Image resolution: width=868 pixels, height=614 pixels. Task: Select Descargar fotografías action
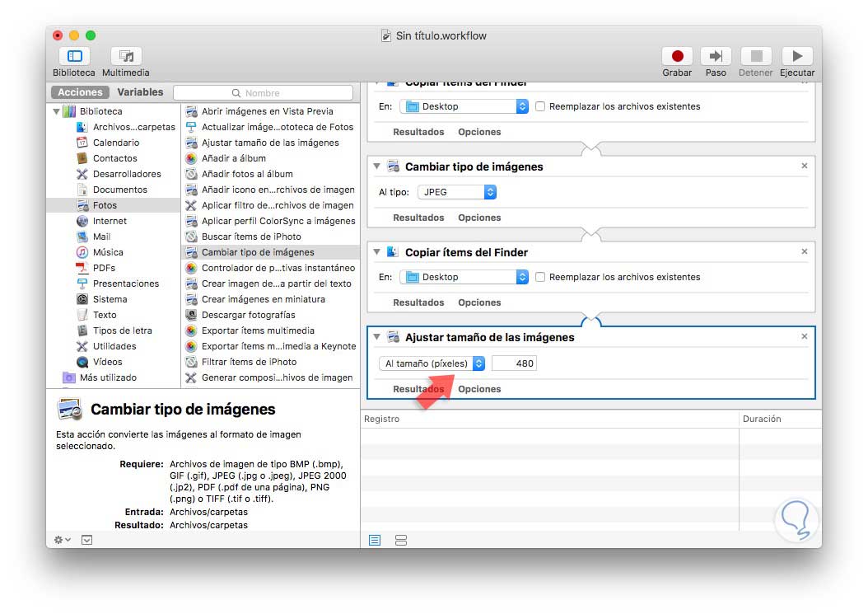(248, 316)
